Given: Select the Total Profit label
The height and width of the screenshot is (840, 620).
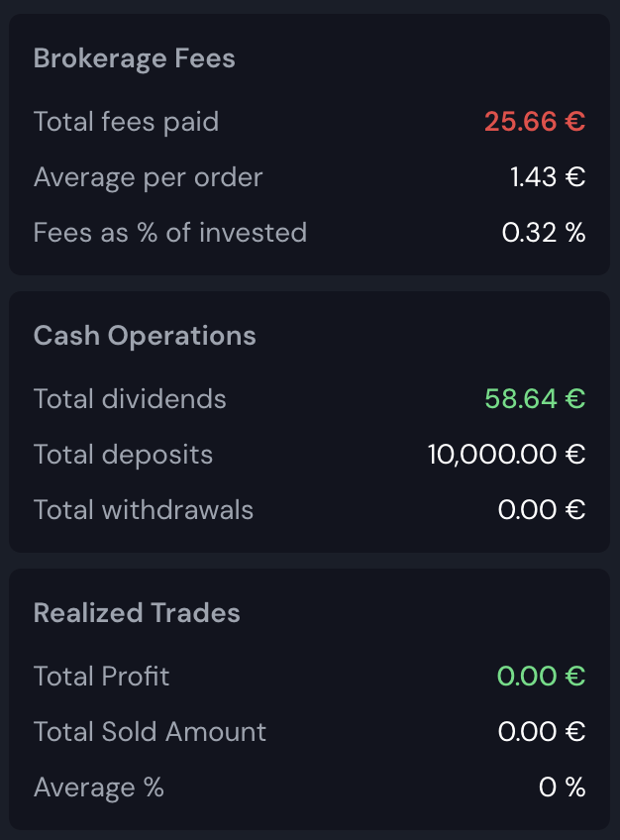Looking at the screenshot, I should point(102,677).
